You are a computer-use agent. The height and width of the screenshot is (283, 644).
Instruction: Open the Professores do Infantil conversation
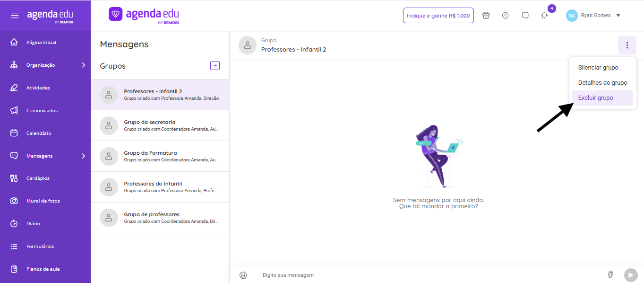click(x=160, y=187)
